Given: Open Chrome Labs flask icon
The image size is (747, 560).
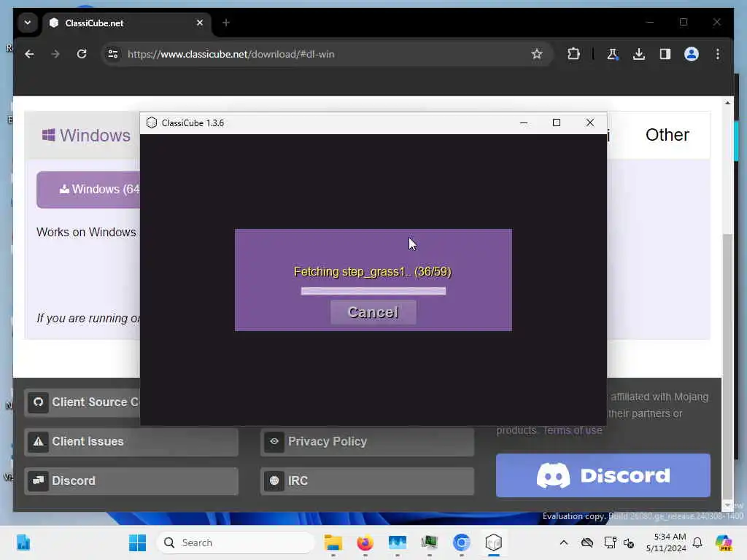Looking at the screenshot, I should [613, 54].
